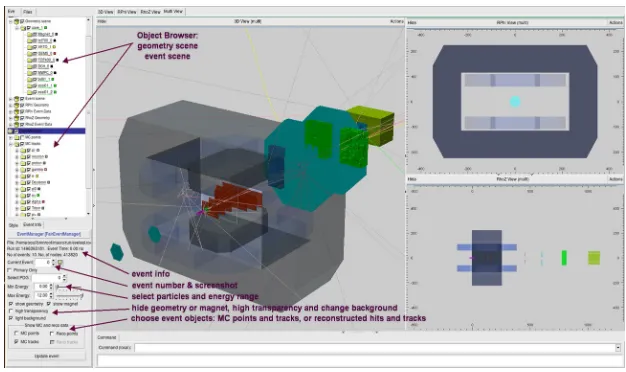626x372 pixels.
Task: Click the MC points folder icon
Action: (17, 137)
